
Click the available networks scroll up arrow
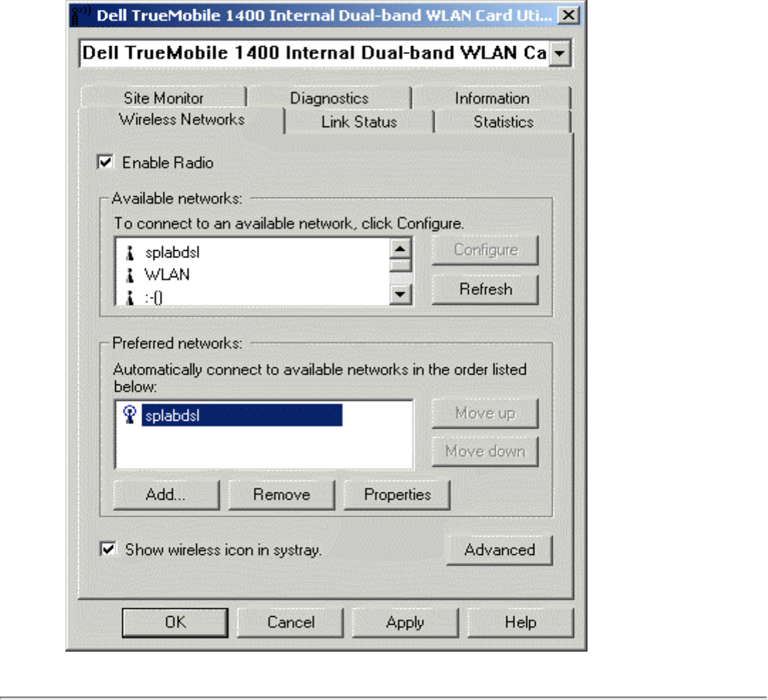click(400, 249)
